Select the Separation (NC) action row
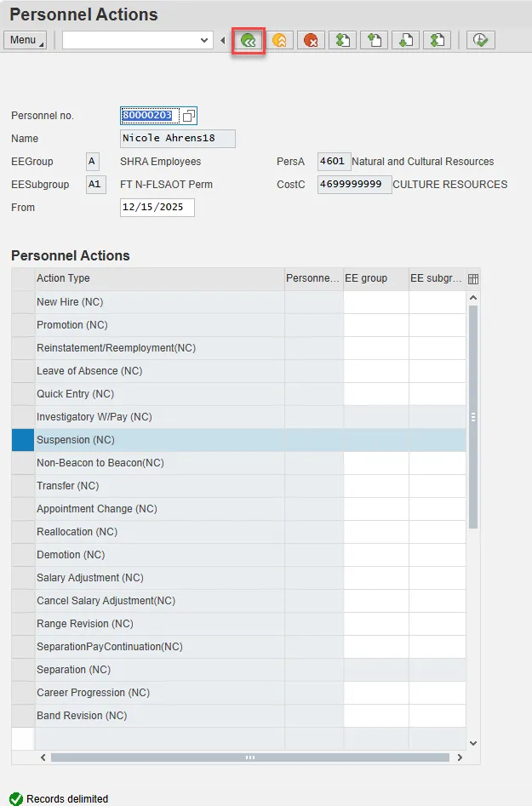This screenshot has height=806, width=532. 74,670
